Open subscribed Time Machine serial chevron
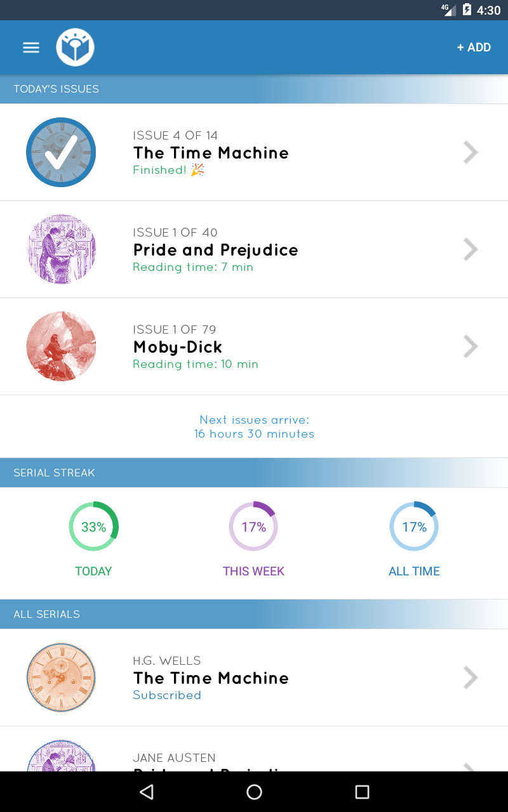 click(x=471, y=678)
